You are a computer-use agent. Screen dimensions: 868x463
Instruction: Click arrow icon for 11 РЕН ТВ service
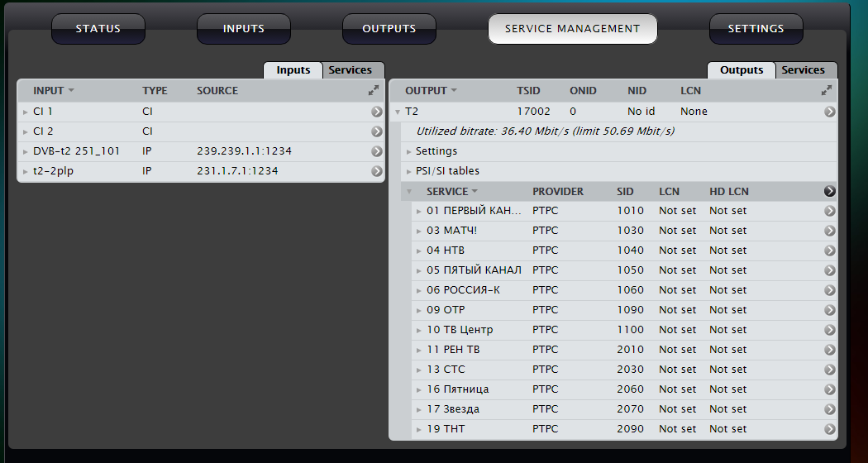click(x=830, y=350)
